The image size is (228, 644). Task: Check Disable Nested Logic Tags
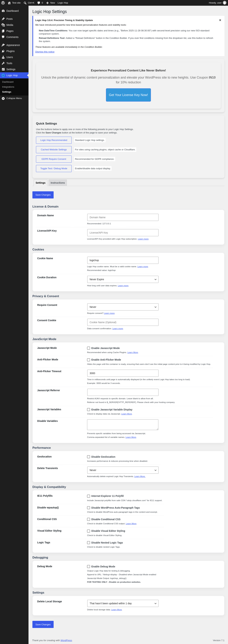coord(89,543)
